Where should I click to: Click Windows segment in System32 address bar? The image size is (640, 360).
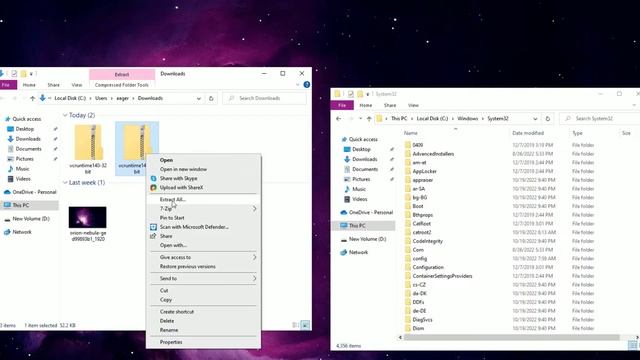coord(467,119)
